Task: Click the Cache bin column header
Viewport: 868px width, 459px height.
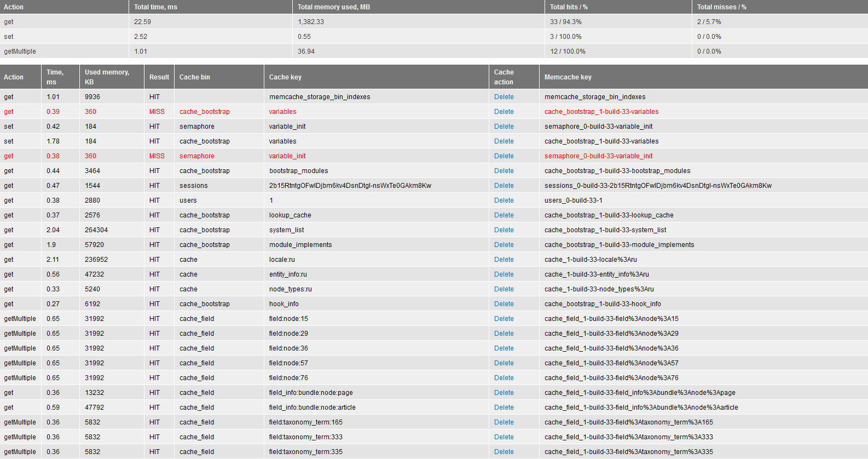Action: click(194, 77)
